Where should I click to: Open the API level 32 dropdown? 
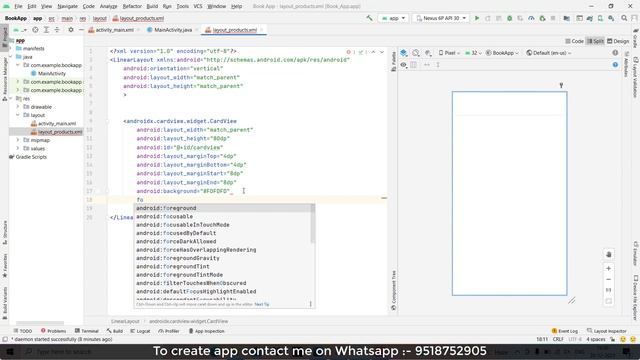[x=473, y=53]
